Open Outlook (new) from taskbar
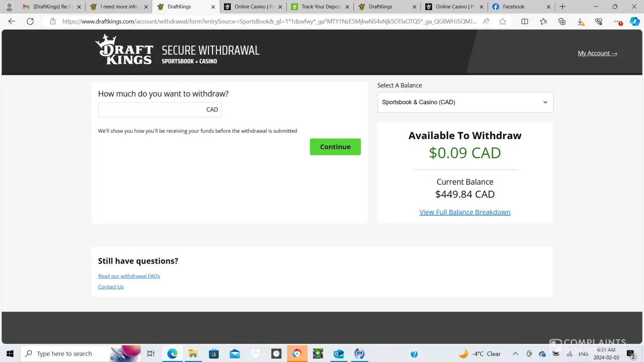 click(x=339, y=354)
